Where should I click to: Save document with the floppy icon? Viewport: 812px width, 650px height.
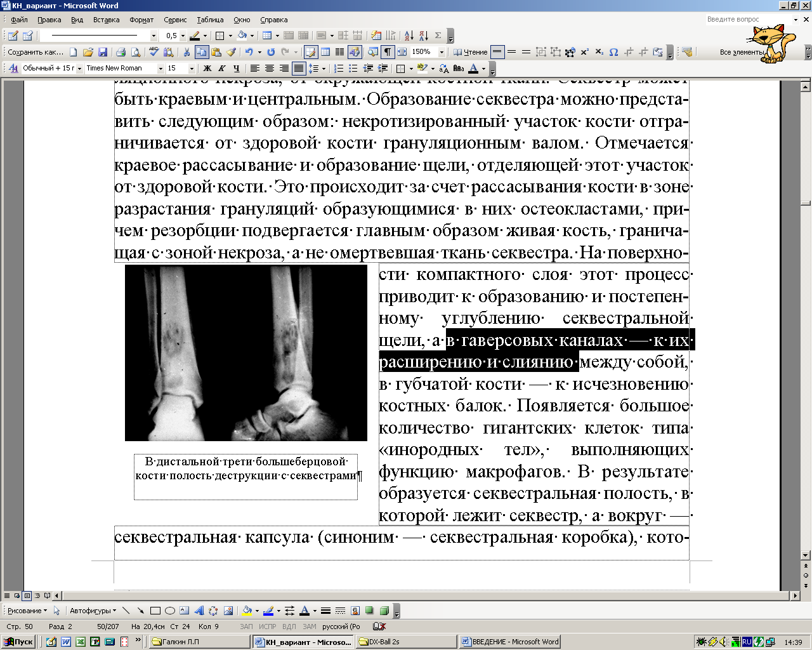(103, 52)
